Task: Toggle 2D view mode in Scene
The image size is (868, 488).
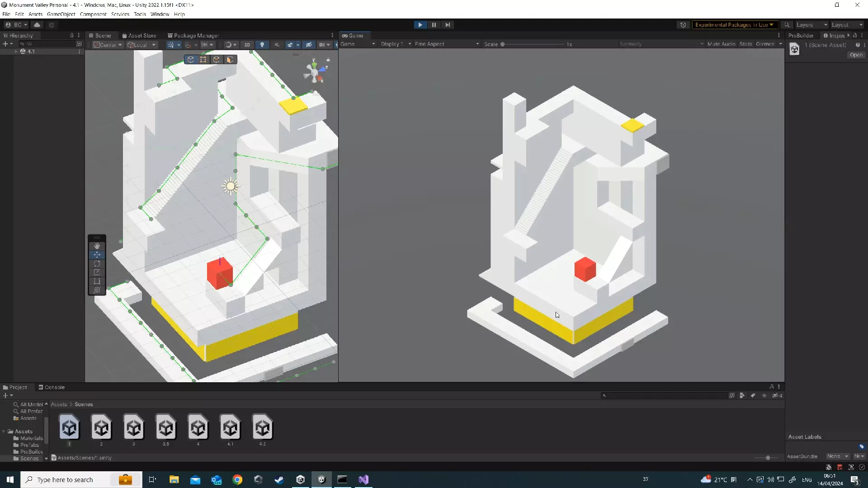Action: [x=247, y=45]
